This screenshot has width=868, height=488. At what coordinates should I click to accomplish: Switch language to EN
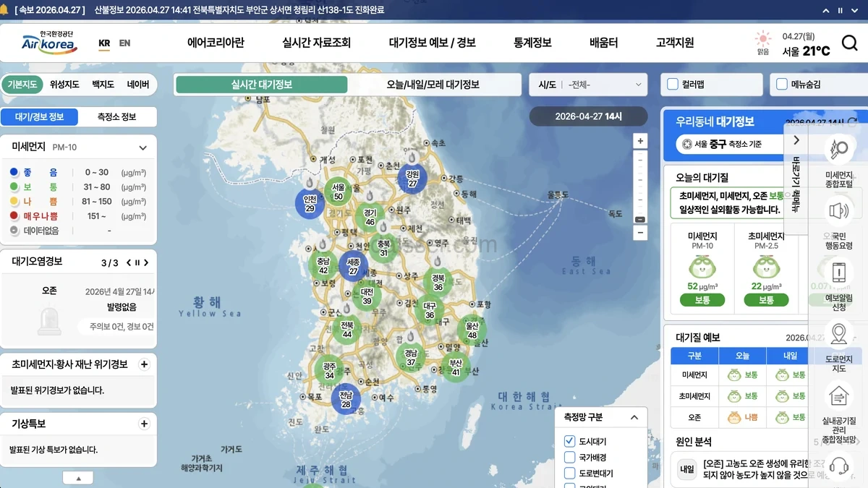124,43
